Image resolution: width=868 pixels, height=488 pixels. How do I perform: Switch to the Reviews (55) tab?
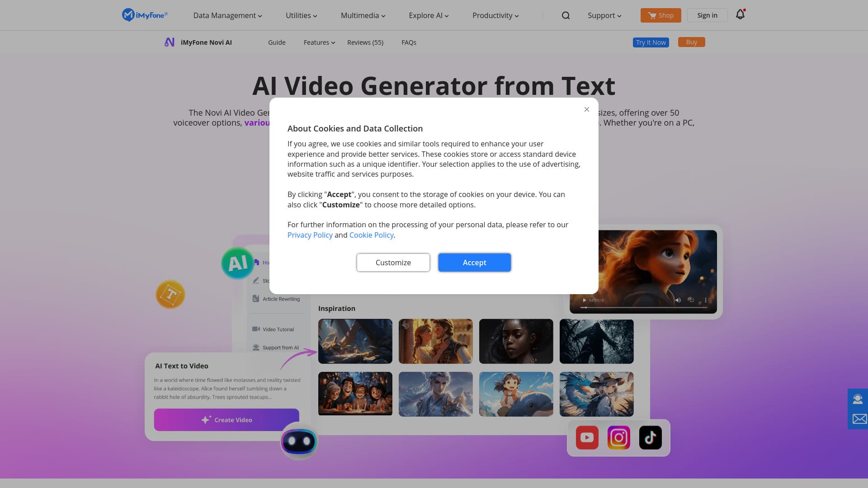[365, 42]
